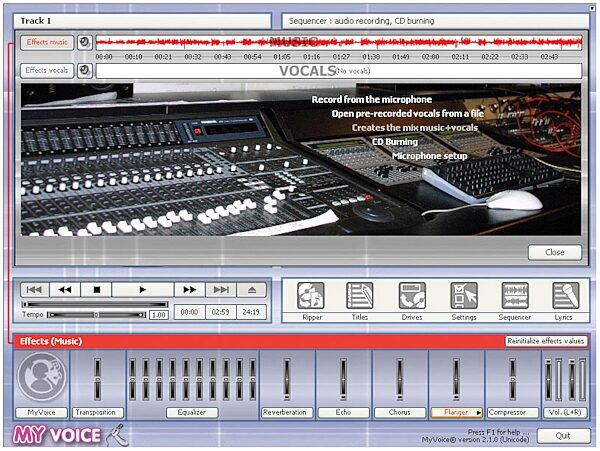Click the empty VOCALS track lane
Viewport: 600px width, 451px height.
[x=339, y=71]
